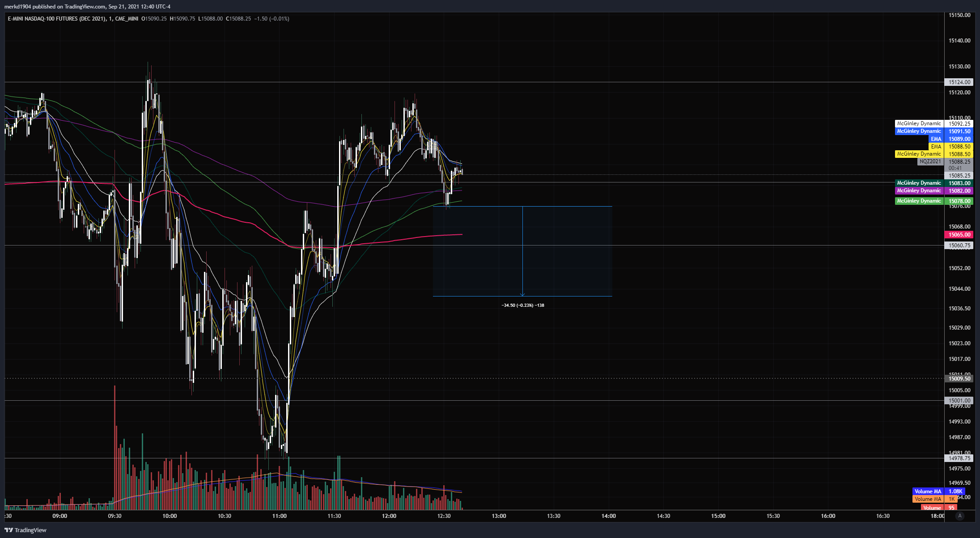
Task: Click the 12:00 time axis label
Action: (389, 516)
